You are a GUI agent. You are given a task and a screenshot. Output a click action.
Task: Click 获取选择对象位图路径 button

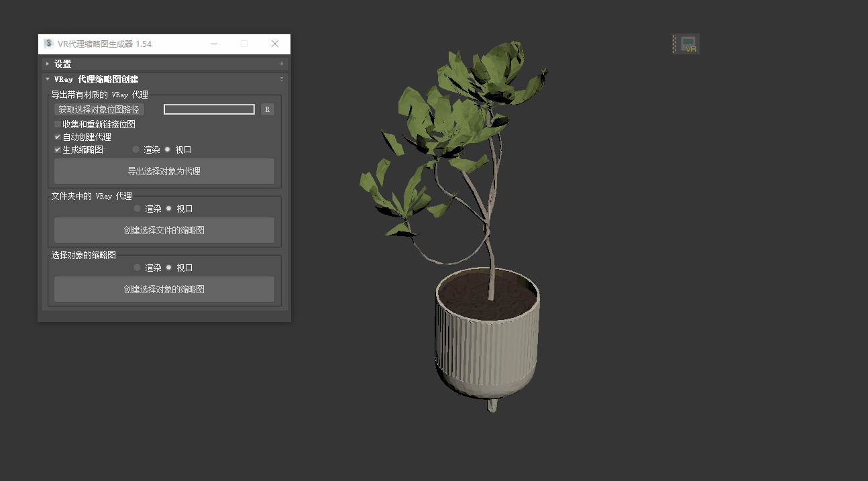(99, 109)
